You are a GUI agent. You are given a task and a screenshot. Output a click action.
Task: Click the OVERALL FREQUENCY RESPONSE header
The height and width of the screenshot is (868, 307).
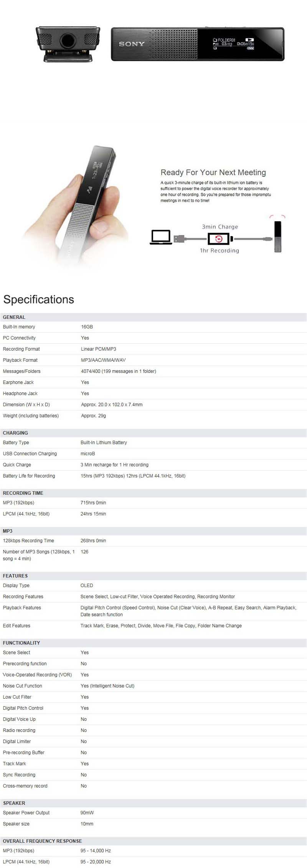tap(42, 841)
